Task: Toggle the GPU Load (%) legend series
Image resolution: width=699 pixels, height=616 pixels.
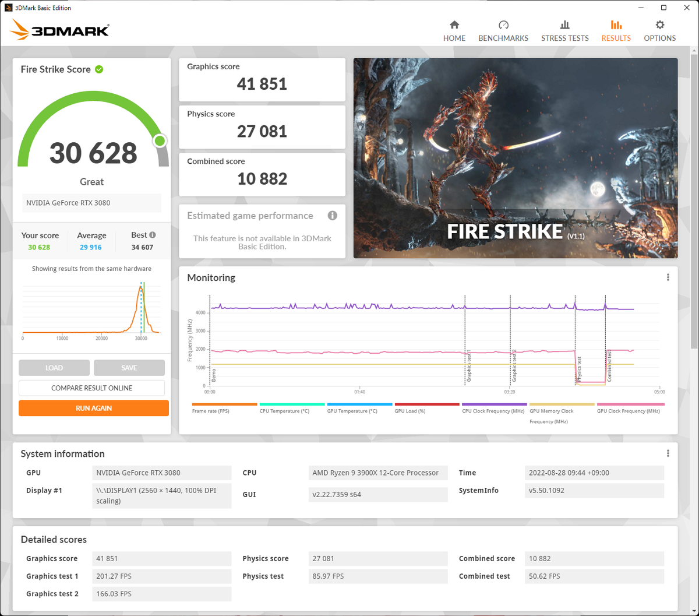Action: coord(427,408)
